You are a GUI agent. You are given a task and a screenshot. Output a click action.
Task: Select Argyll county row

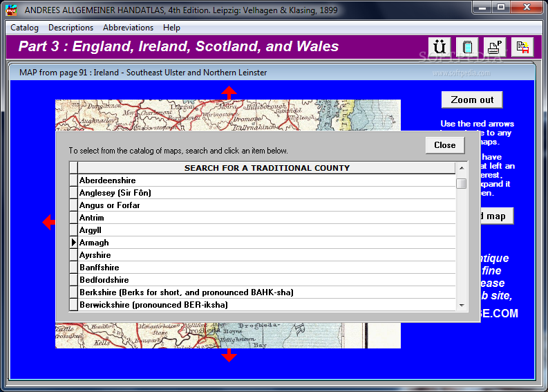coord(267,230)
